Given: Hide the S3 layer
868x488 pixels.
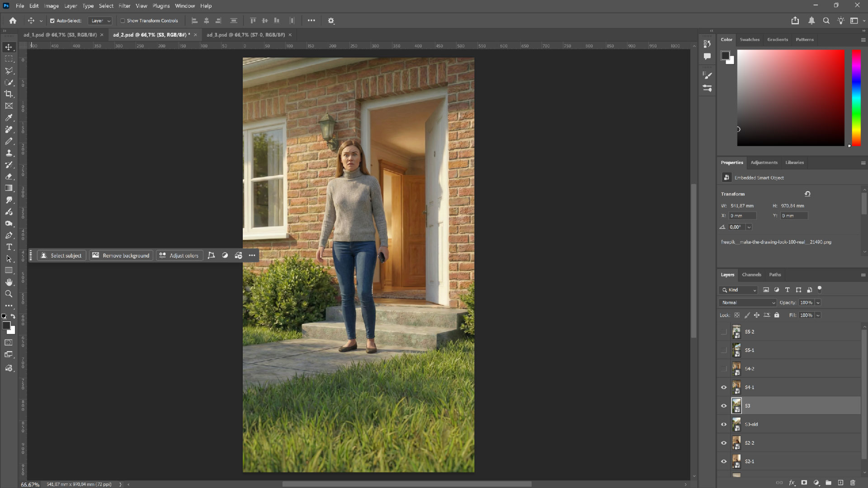Looking at the screenshot, I should (x=724, y=406).
